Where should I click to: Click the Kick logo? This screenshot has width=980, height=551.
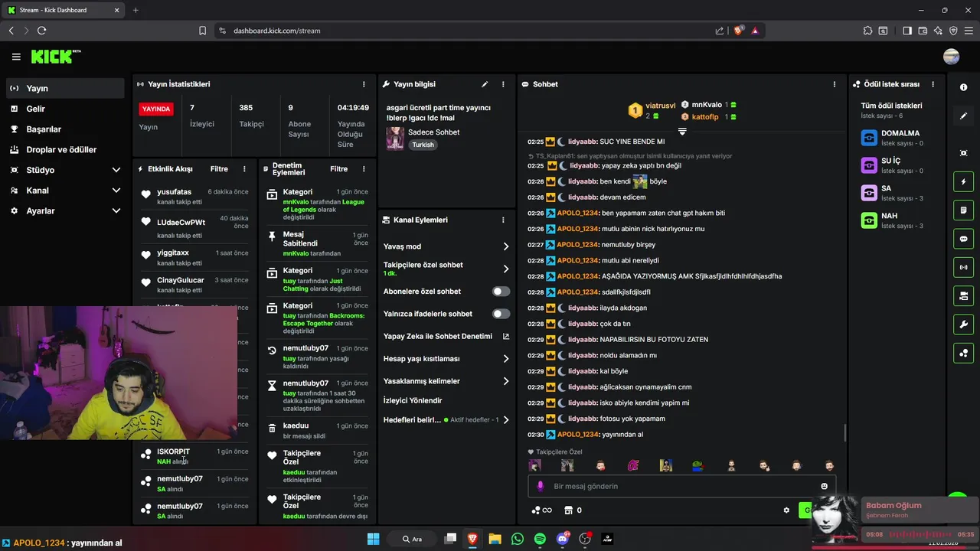pos(55,57)
